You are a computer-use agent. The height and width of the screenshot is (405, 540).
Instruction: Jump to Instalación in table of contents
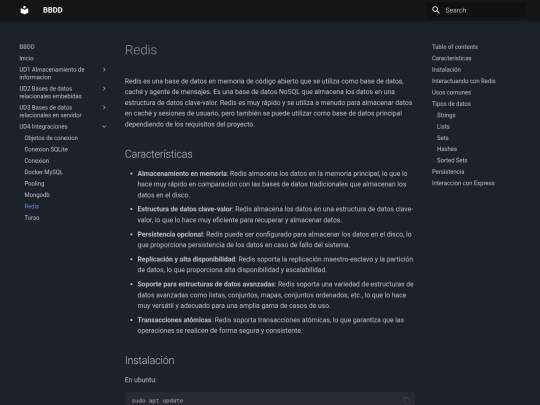(446, 70)
